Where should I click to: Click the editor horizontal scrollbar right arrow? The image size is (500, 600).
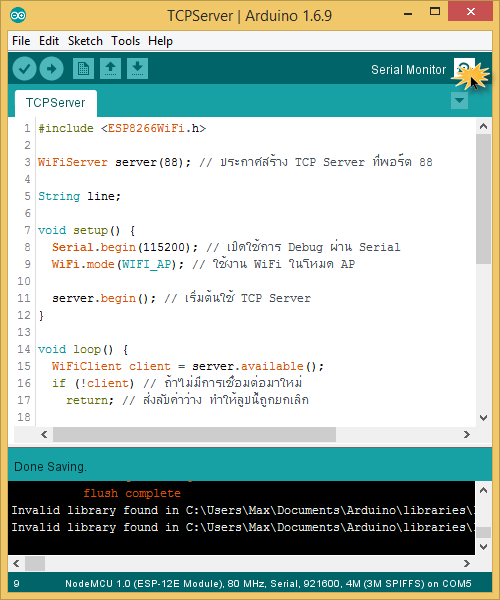point(467,434)
